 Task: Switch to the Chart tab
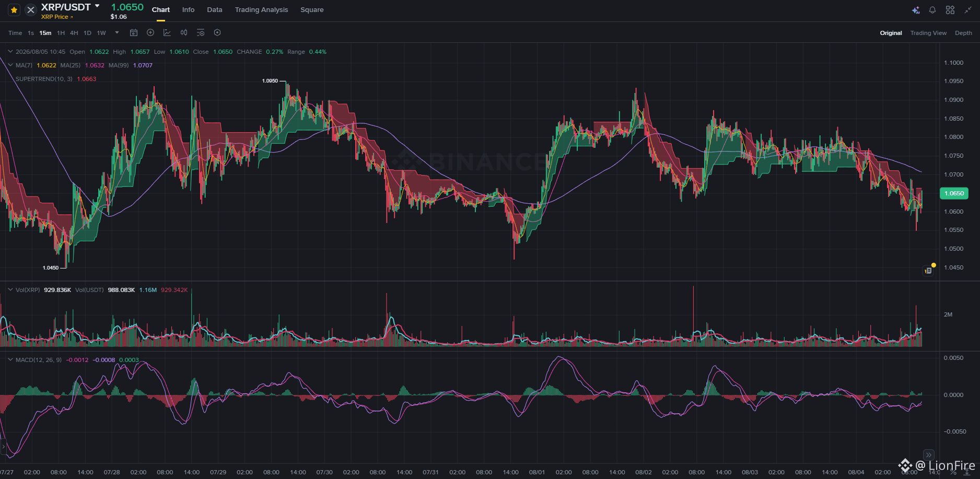coord(161,10)
